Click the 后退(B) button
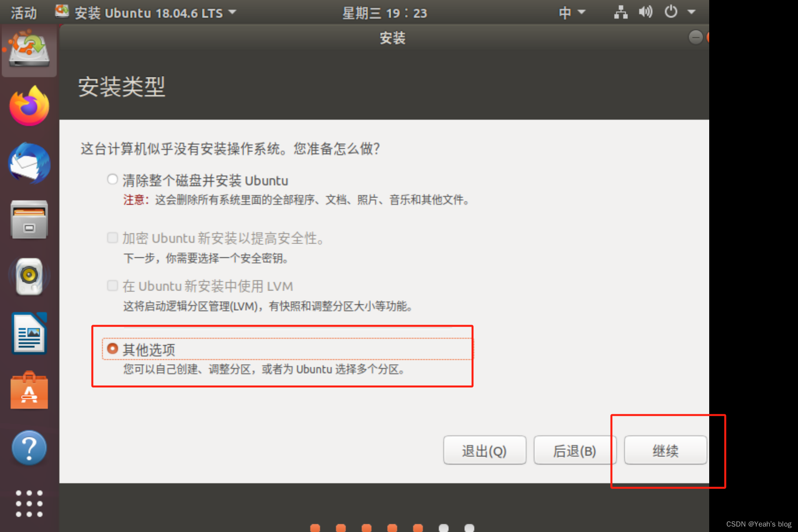798x532 pixels. tap(575, 451)
